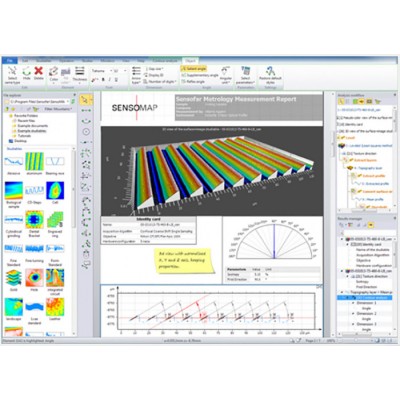Open the Color dropdown in ribbon
400x400 pixels.
pyautogui.click(x=54, y=75)
